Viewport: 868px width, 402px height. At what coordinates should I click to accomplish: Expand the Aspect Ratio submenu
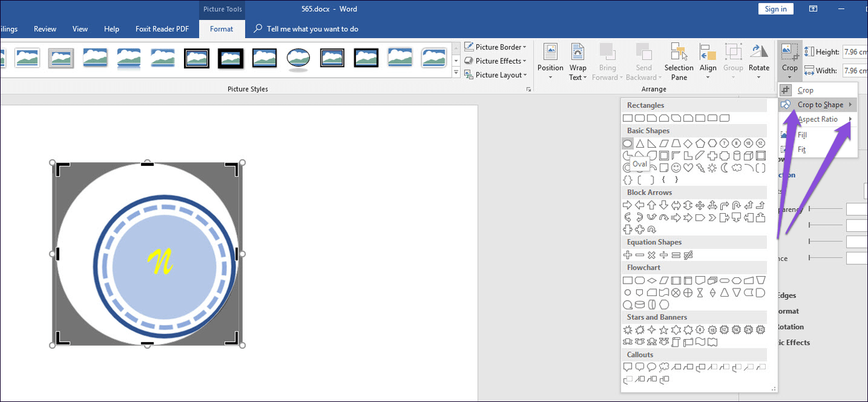tap(817, 119)
